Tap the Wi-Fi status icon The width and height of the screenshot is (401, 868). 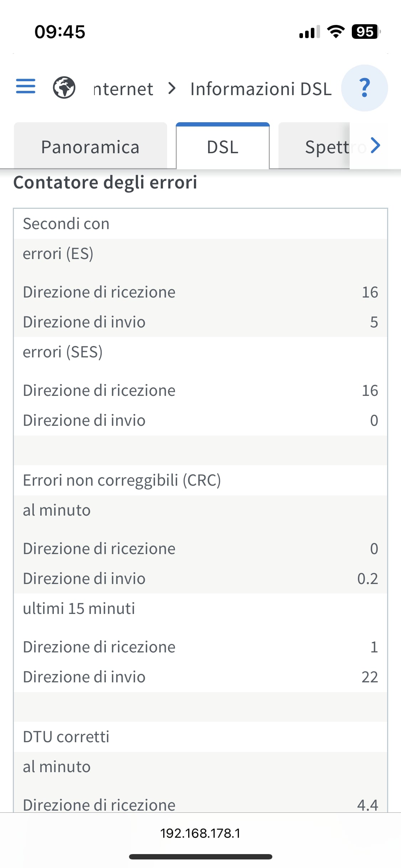336,32
